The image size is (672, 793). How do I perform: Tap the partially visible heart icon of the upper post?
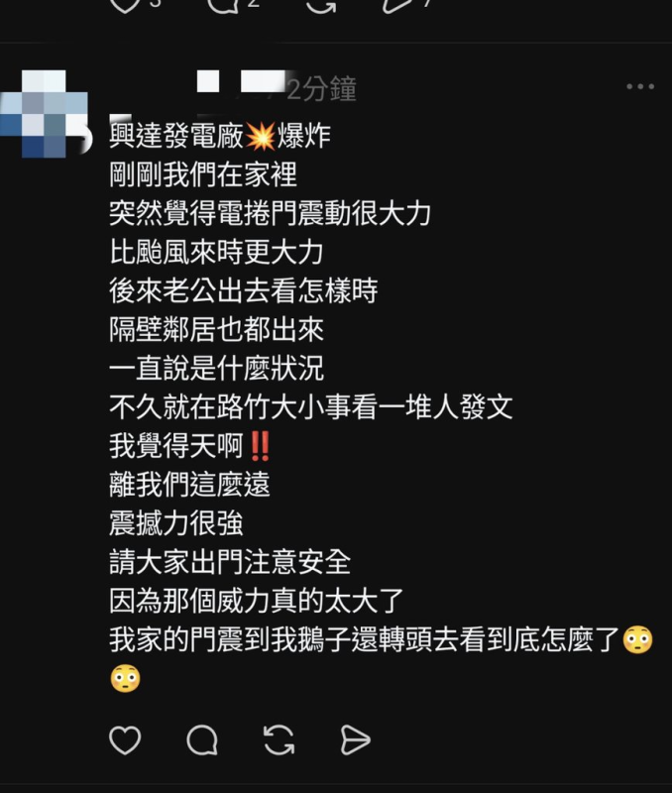pos(125,5)
